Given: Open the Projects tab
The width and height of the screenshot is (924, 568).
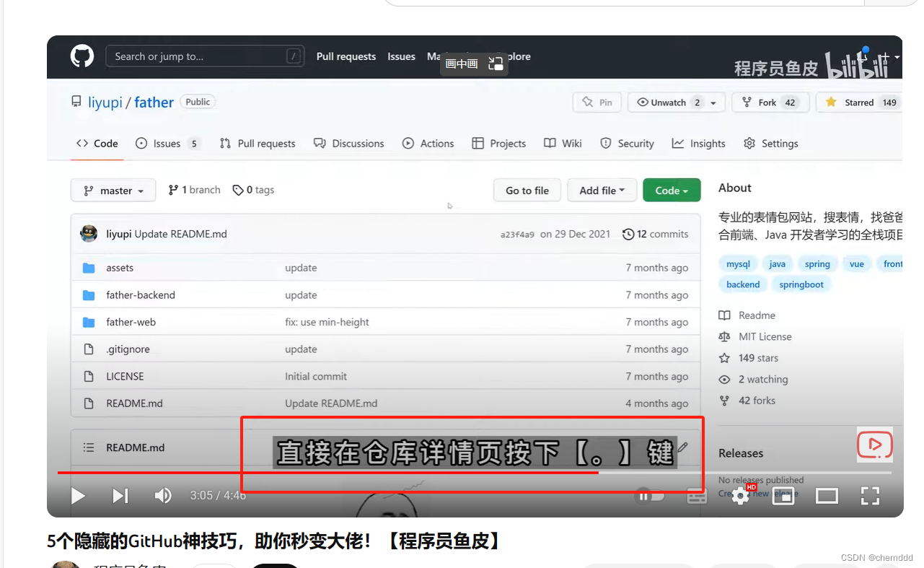Looking at the screenshot, I should pos(499,144).
